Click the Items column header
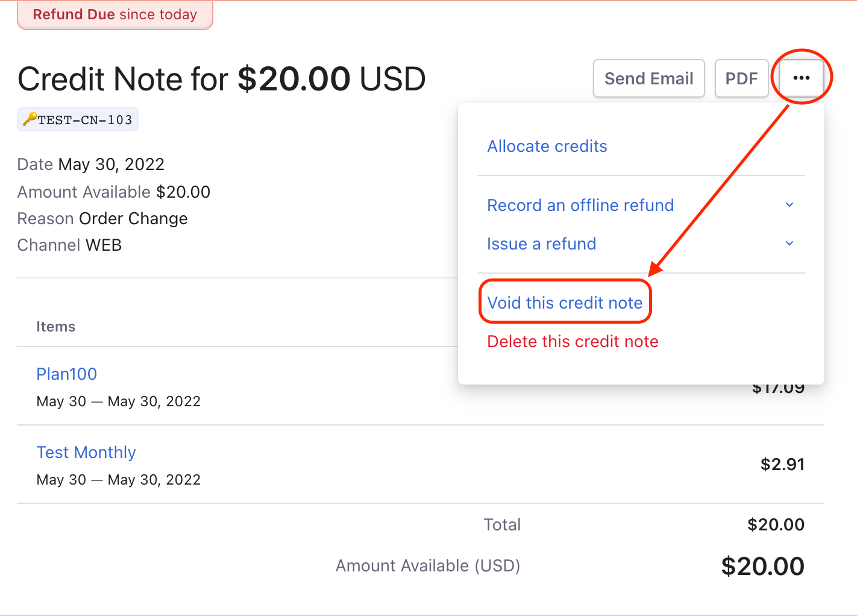This screenshot has height=616, width=857. (56, 327)
